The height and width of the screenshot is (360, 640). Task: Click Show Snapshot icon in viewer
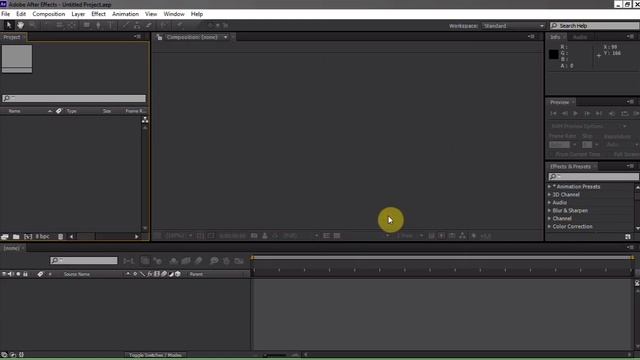pyautogui.click(x=265, y=236)
